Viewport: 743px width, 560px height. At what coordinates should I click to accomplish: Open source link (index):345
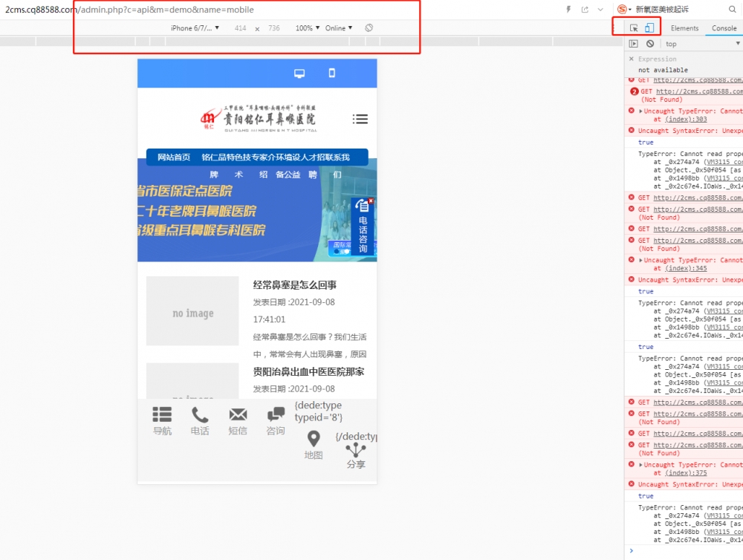click(686, 269)
